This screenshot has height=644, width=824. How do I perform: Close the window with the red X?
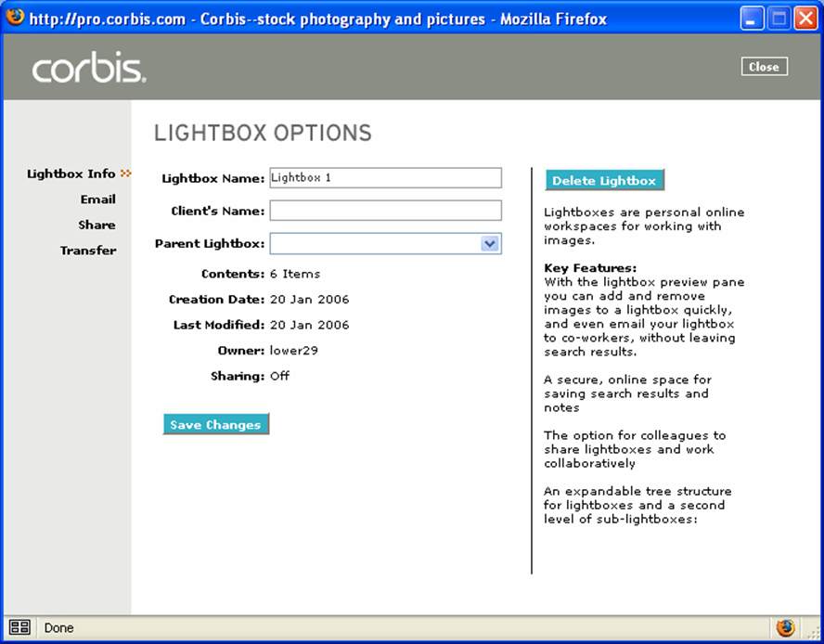coord(805,18)
